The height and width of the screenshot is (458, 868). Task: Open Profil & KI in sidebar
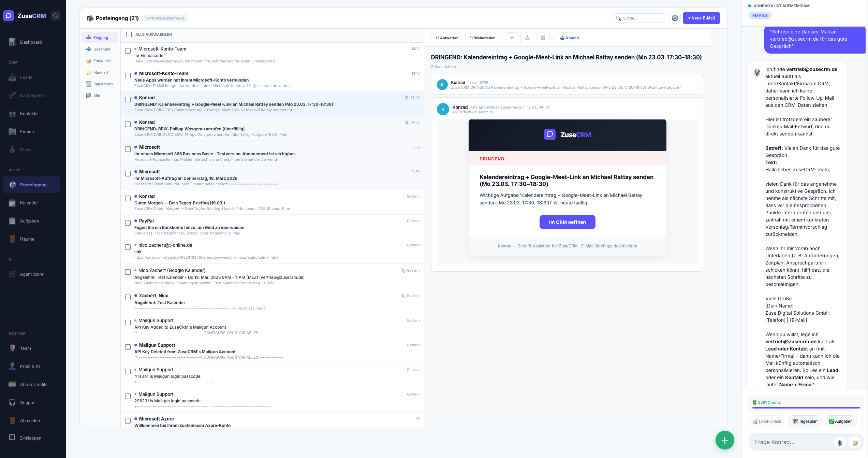[32, 366]
